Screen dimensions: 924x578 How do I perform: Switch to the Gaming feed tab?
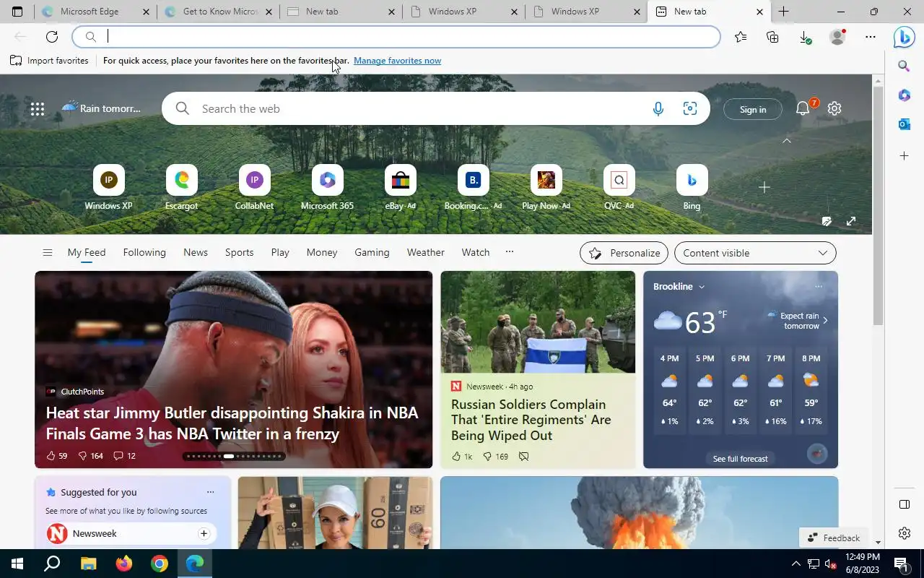372,252
